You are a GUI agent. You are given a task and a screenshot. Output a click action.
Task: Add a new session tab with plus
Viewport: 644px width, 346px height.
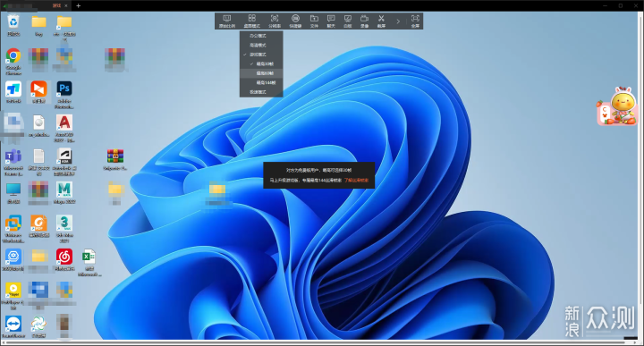point(78,5)
